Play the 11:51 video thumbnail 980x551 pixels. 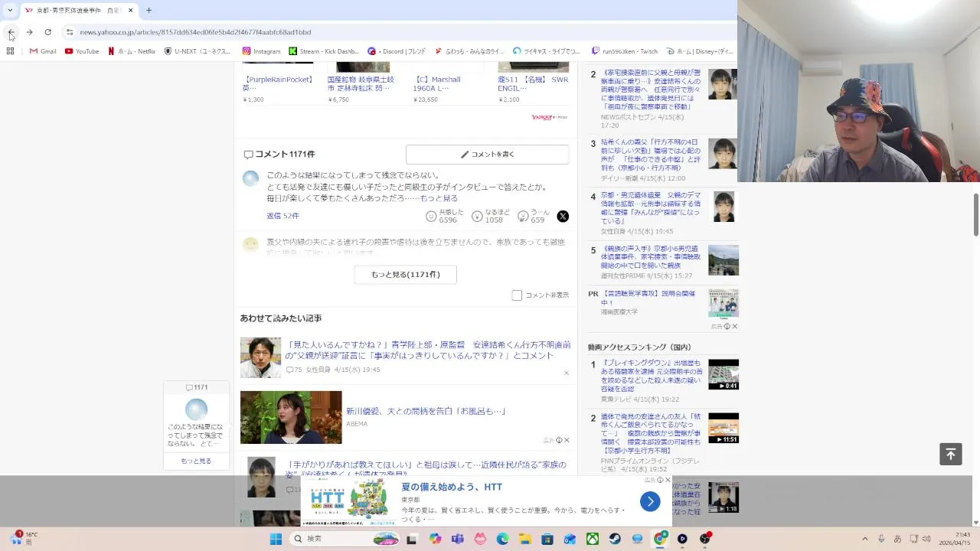point(724,428)
